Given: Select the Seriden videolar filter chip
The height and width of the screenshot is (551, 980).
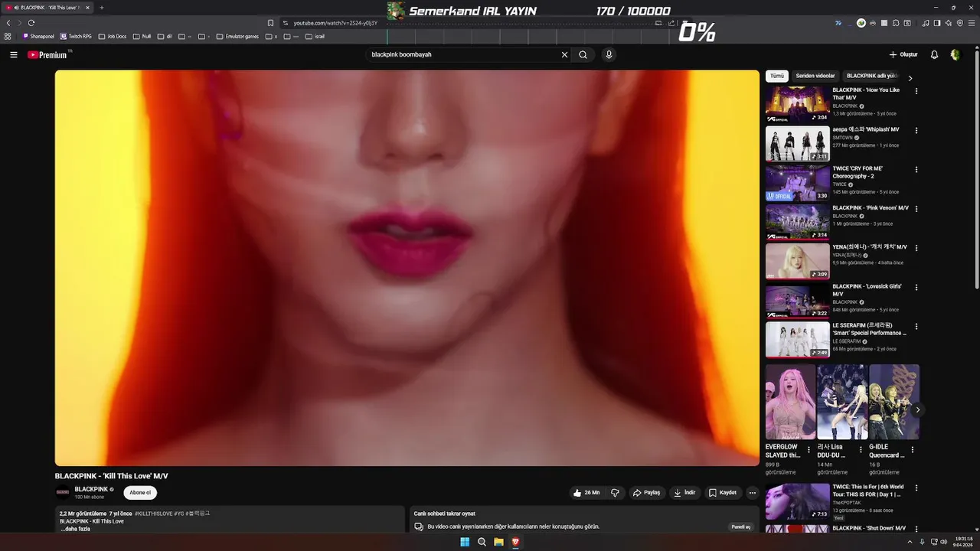Looking at the screenshot, I should [x=815, y=76].
